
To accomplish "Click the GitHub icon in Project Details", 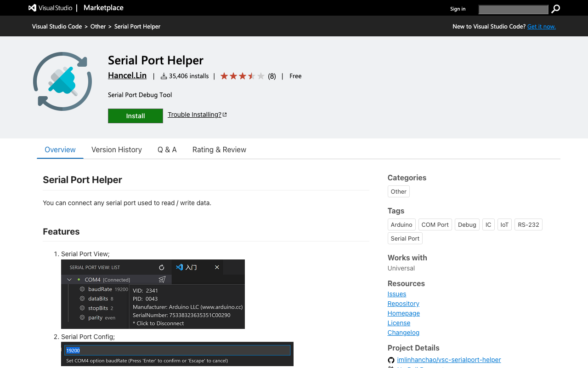I will (391, 360).
